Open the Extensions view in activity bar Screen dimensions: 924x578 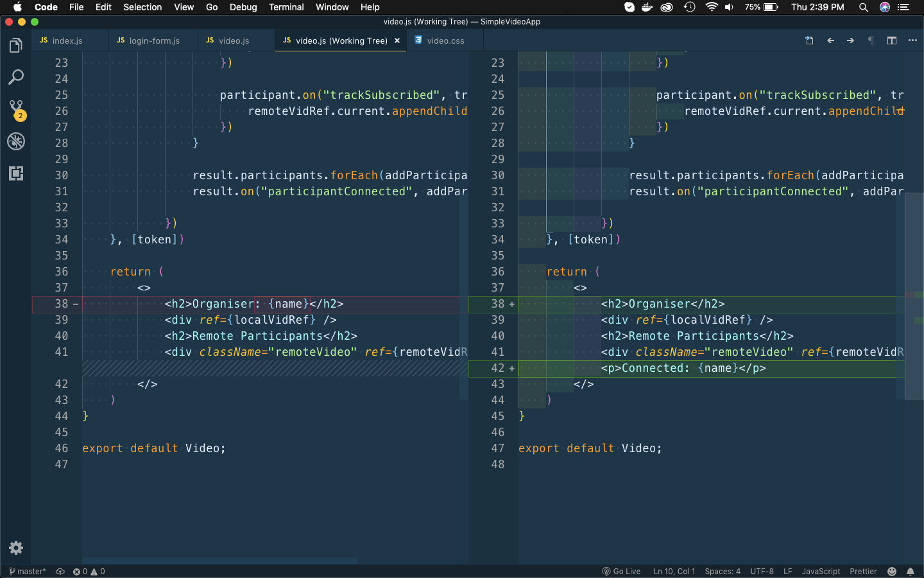pos(16,173)
